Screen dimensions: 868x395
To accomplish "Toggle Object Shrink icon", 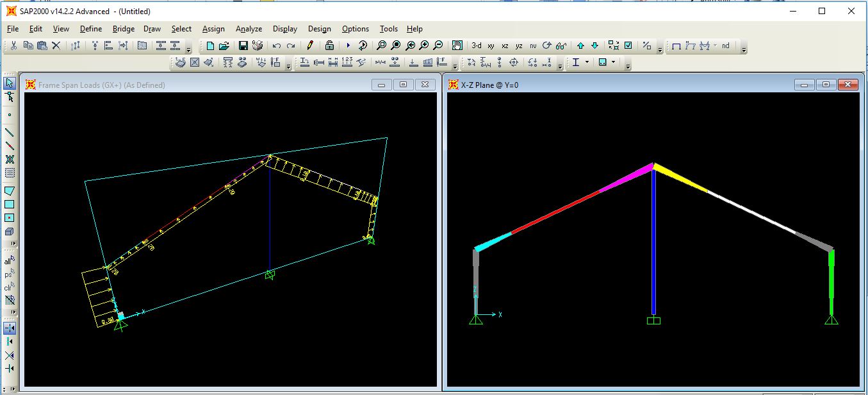I will coord(614,46).
